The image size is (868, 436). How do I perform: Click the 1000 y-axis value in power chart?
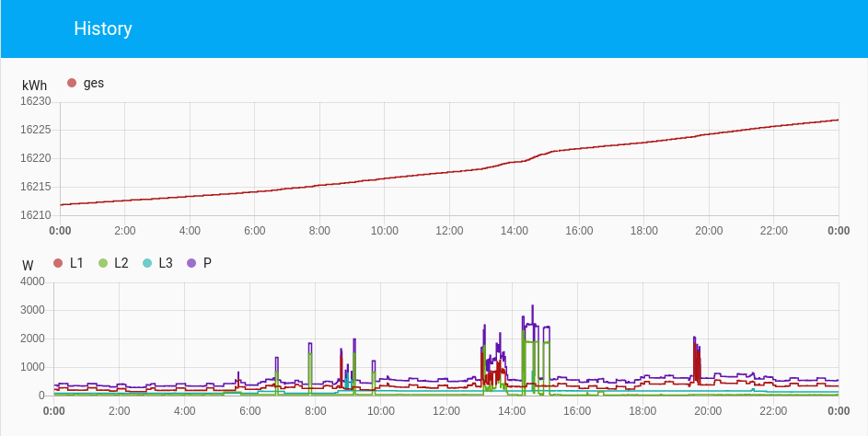click(33, 367)
